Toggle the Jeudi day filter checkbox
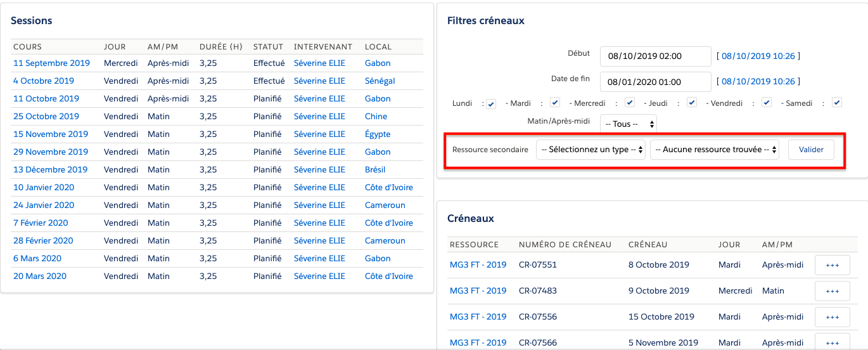Image resolution: width=868 pixels, height=350 pixels. (x=692, y=103)
